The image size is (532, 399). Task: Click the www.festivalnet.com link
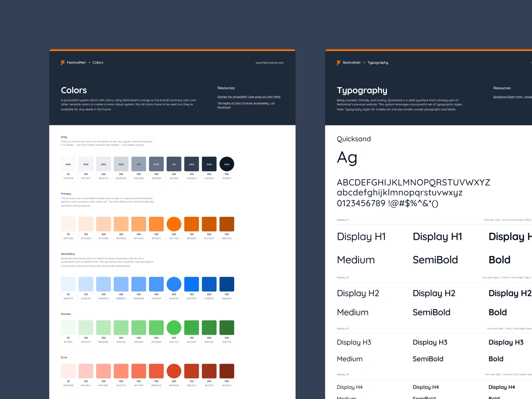pyautogui.click(x=269, y=62)
